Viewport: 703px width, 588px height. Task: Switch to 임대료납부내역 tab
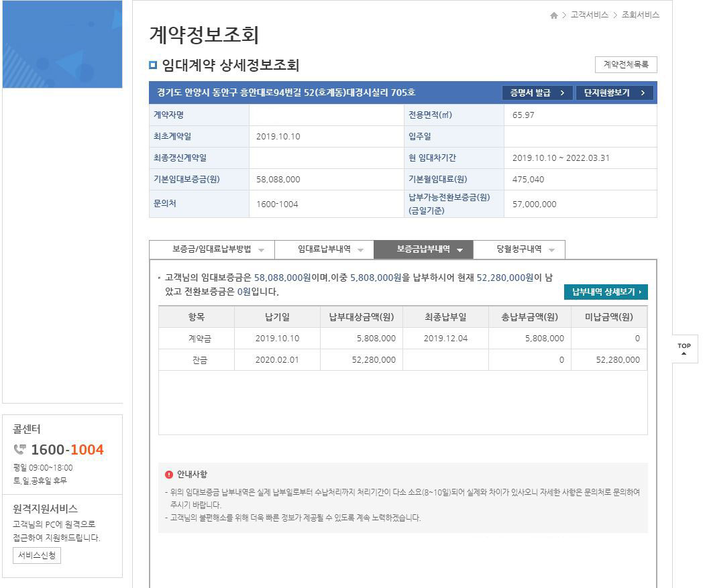click(x=324, y=249)
